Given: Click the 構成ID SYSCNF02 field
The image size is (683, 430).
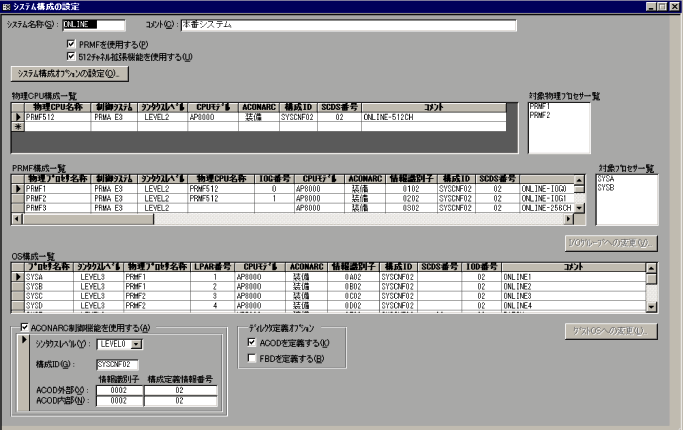Looking at the screenshot, I should (117, 364).
